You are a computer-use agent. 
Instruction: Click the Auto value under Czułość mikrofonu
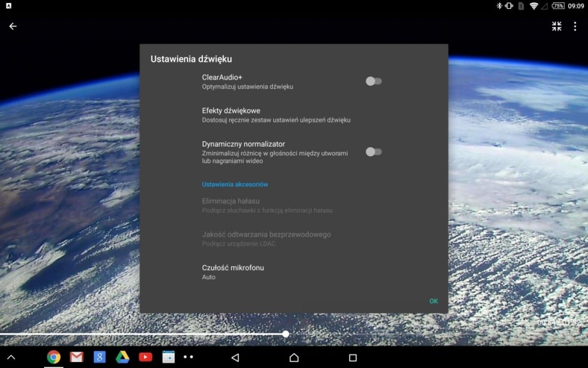pyautogui.click(x=209, y=277)
